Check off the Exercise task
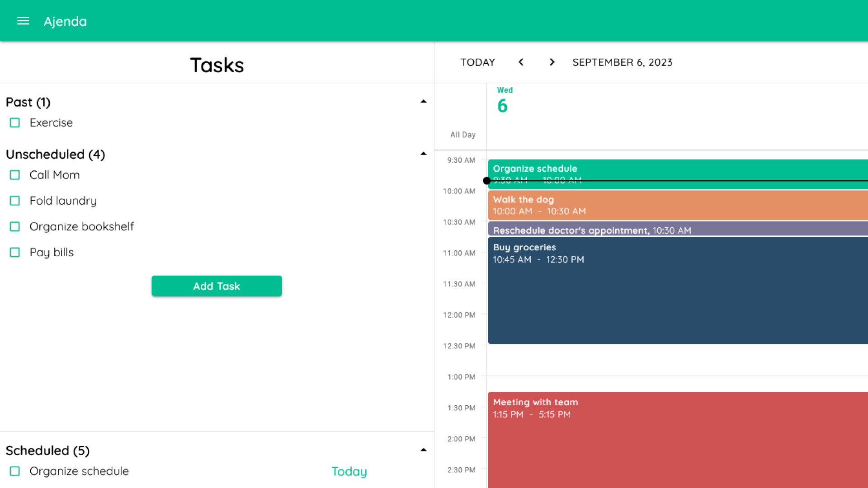The height and width of the screenshot is (488, 868). click(x=15, y=122)
